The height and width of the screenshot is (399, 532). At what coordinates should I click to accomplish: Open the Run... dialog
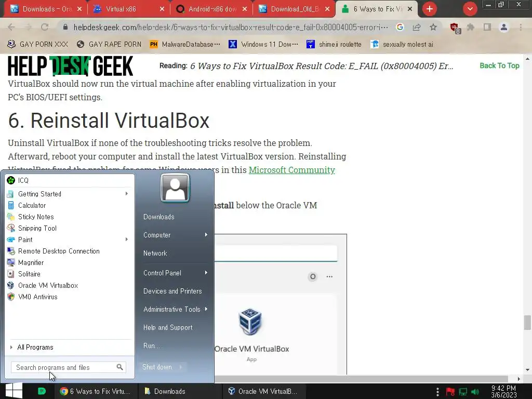click(151, 345)
